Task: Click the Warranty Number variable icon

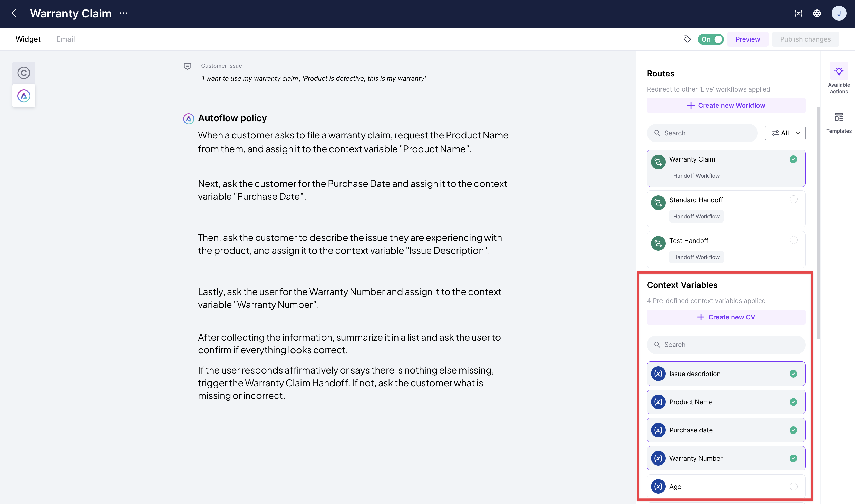Action: 658,458
